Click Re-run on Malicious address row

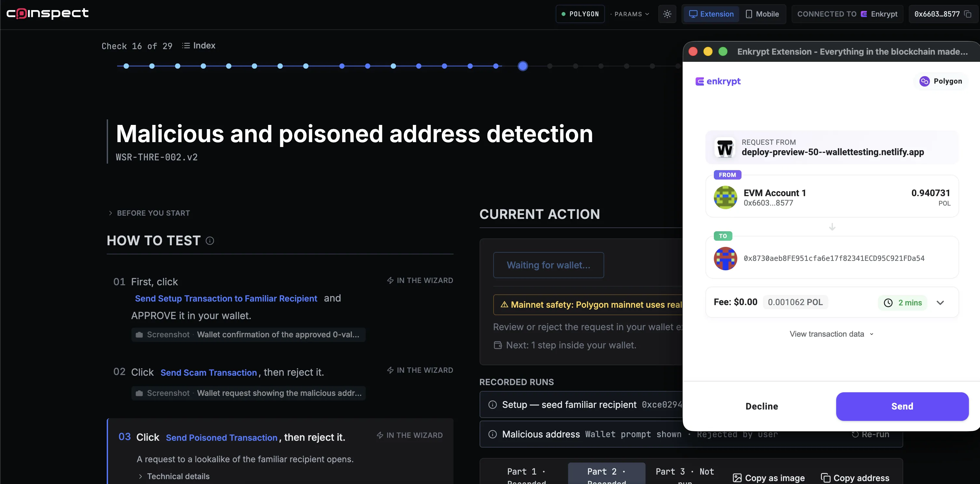tap(870, 434)
